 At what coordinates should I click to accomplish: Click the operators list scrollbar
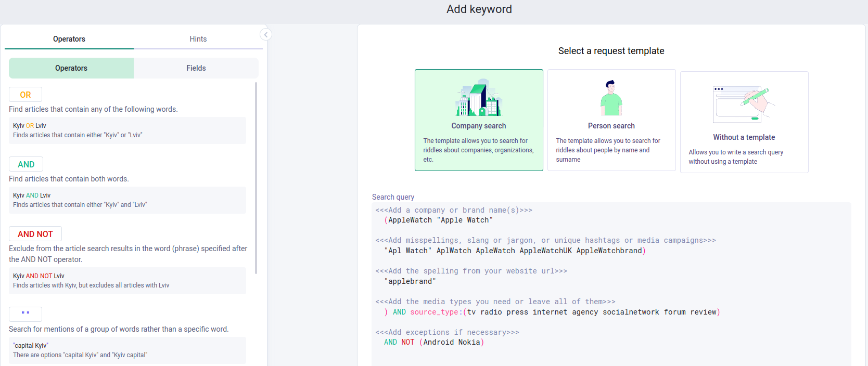[256, 178]
